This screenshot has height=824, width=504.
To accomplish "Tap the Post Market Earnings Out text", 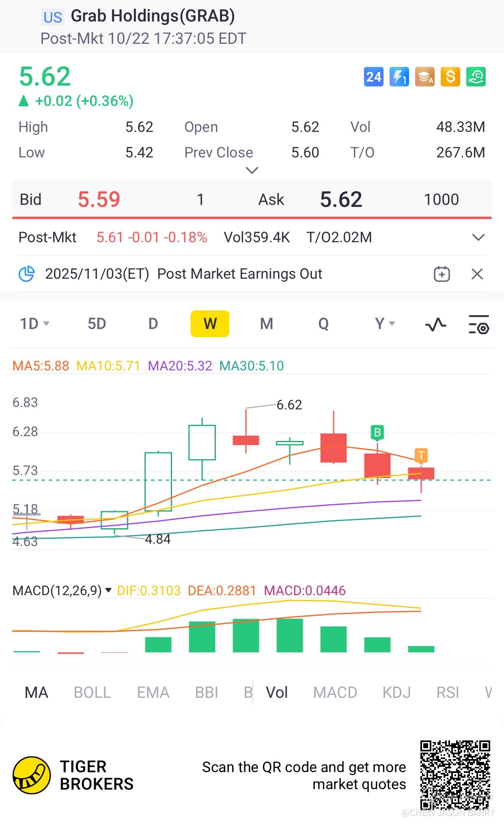I will [240, 274].
